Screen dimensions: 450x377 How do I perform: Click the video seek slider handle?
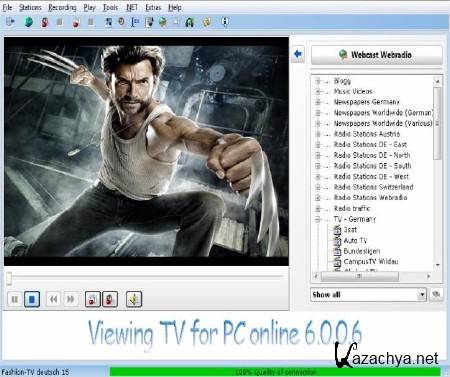pyautogui.click(x=9, y=278)
